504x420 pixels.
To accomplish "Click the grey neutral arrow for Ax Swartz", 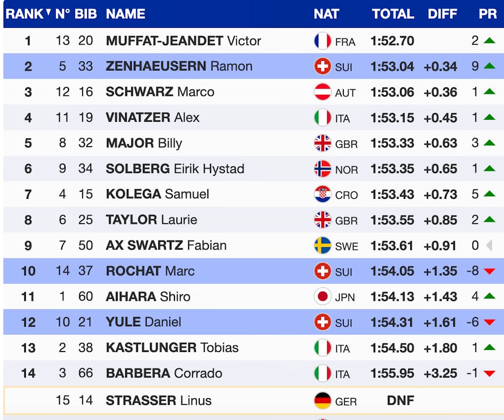I will pyautogui.click(x=489, y=246).
